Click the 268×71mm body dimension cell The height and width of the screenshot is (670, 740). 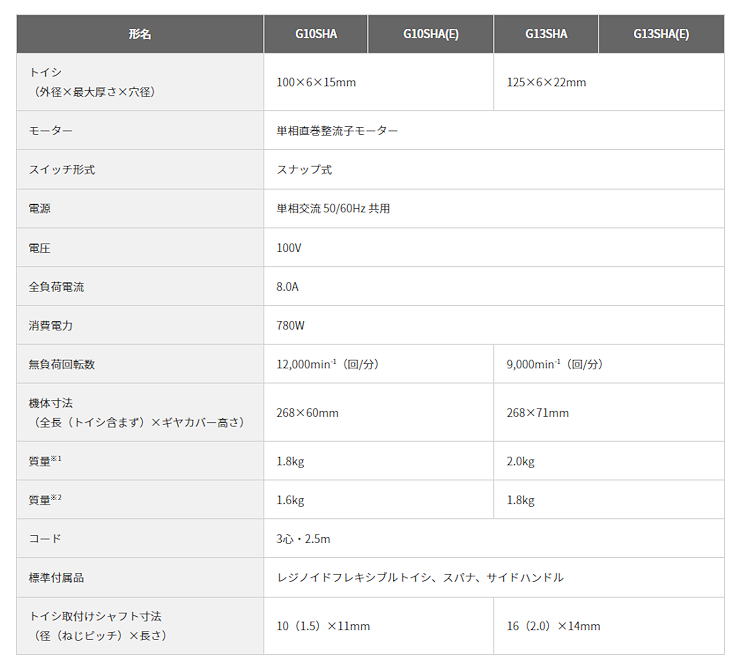tap(538, 413)
